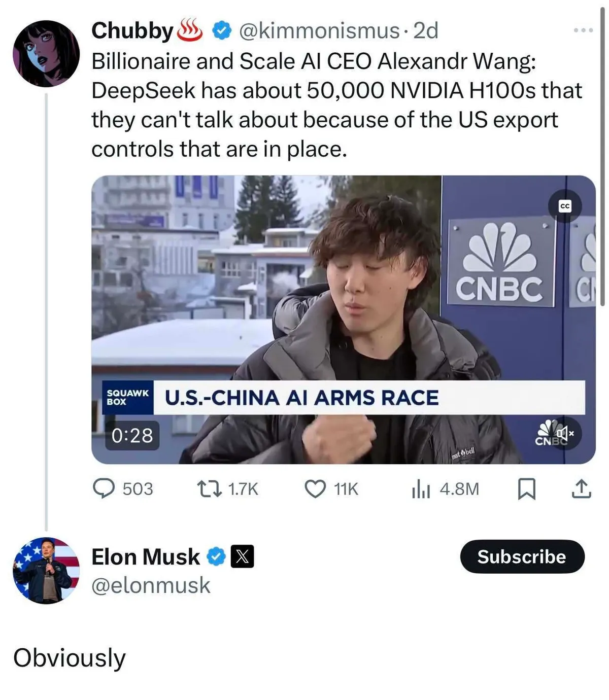Viewport: 609px width, 700px height.
Task: Open the reply comments icon
Action: point(104,488)
